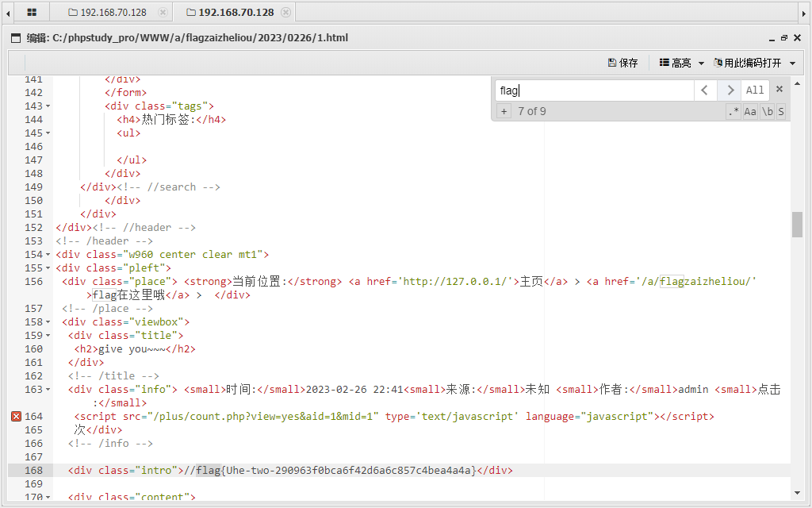Toggle whole word search \b
The width and height of the screenshot is (812, 508).
point(767,111)
